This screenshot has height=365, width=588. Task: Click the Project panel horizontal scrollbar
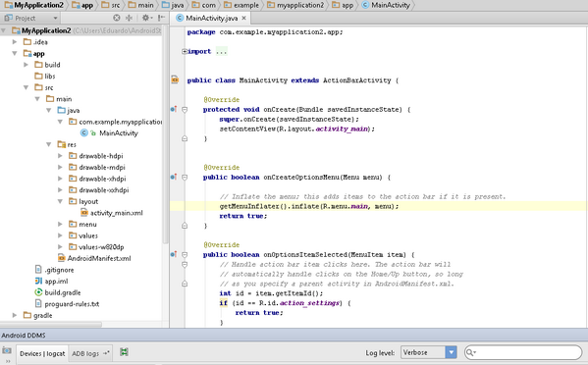[x=51, y=324]
